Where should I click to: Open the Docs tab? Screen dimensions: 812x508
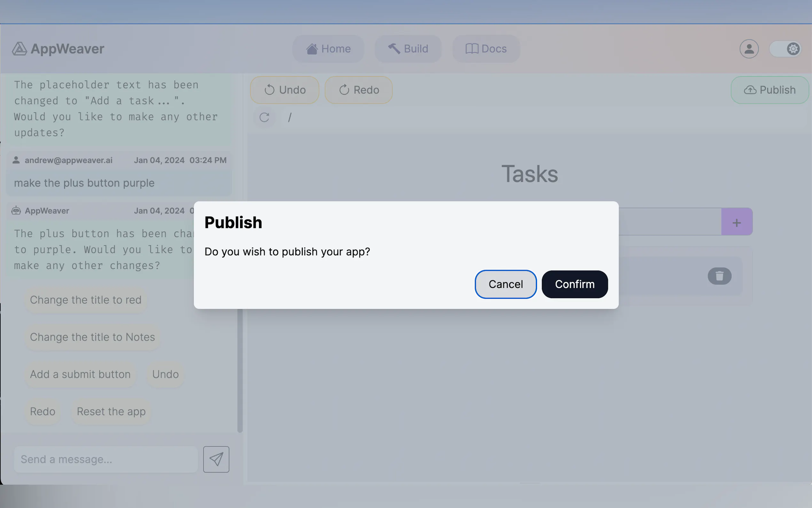pyautogui.click(x=486, y=49)
